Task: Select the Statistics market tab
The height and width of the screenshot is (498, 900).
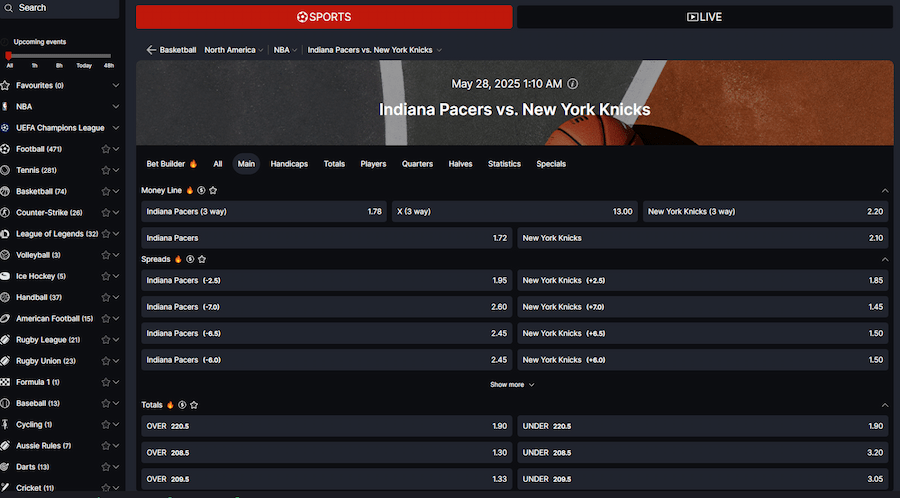Action: pos(505,164)
